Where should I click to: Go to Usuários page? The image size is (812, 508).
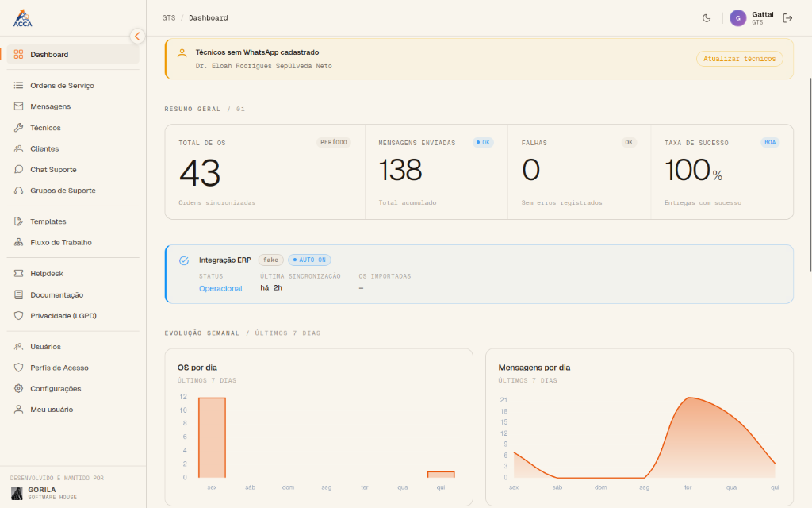[x=73, y=347]
